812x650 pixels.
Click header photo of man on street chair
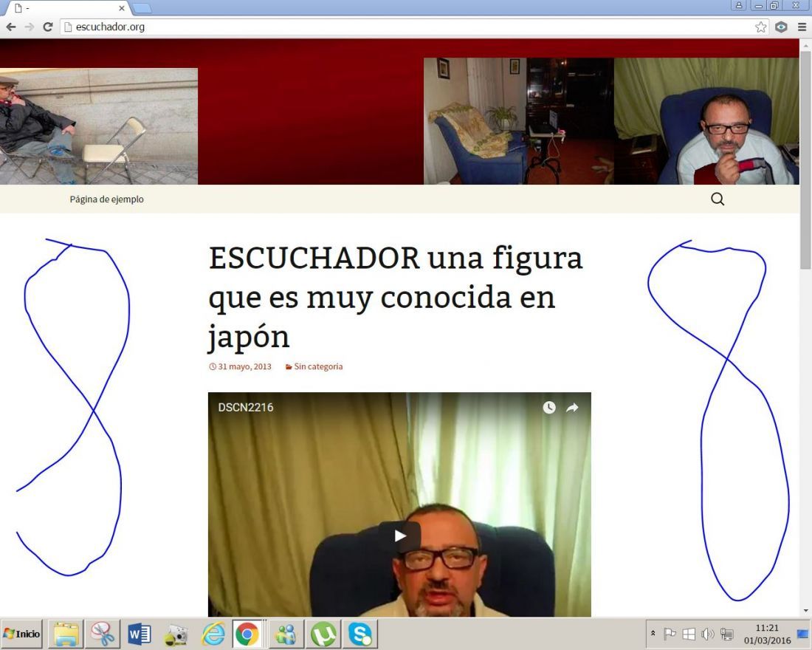point(98,126)
